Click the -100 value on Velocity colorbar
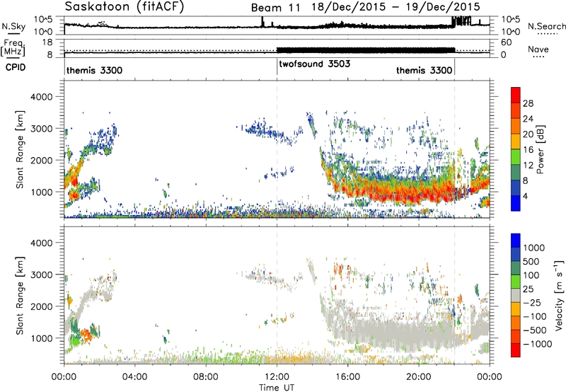 (x=535, y=316)
